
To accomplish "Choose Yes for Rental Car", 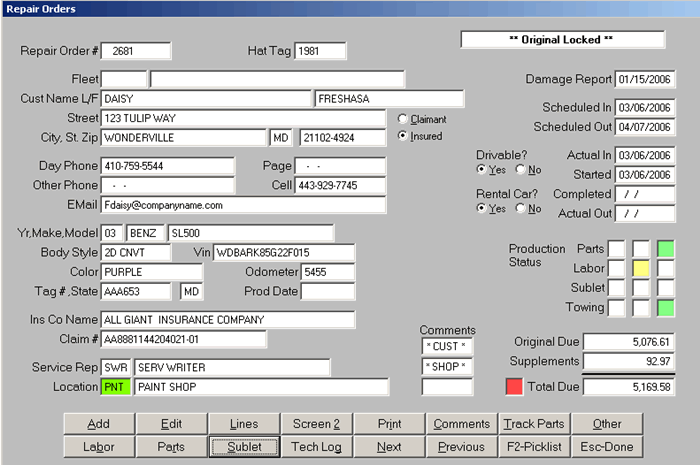I will 483,208.
